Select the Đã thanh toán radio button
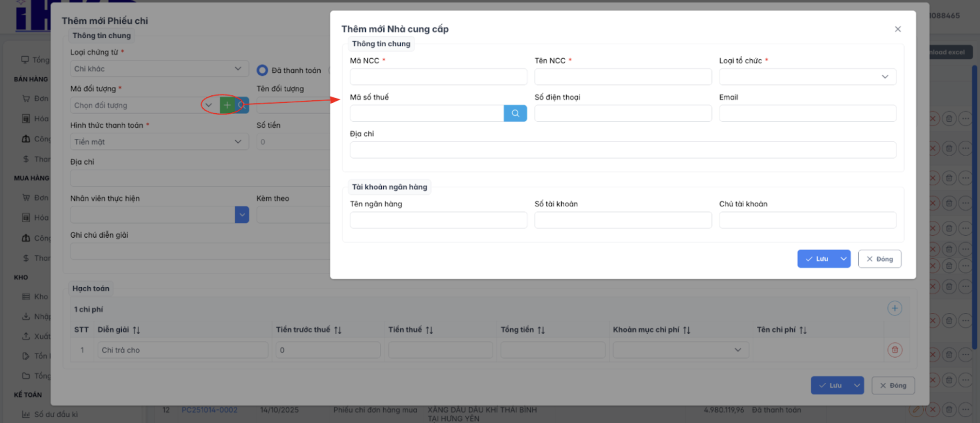Image resolution: width=980 pixels, height=423 pixels. pyautogui.click(x=262, y=70)
